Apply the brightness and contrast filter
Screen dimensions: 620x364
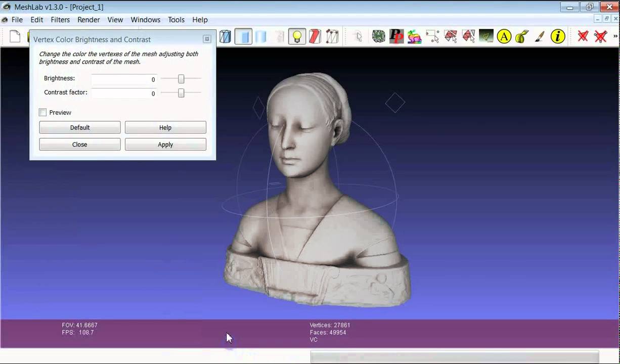[165, 144]
